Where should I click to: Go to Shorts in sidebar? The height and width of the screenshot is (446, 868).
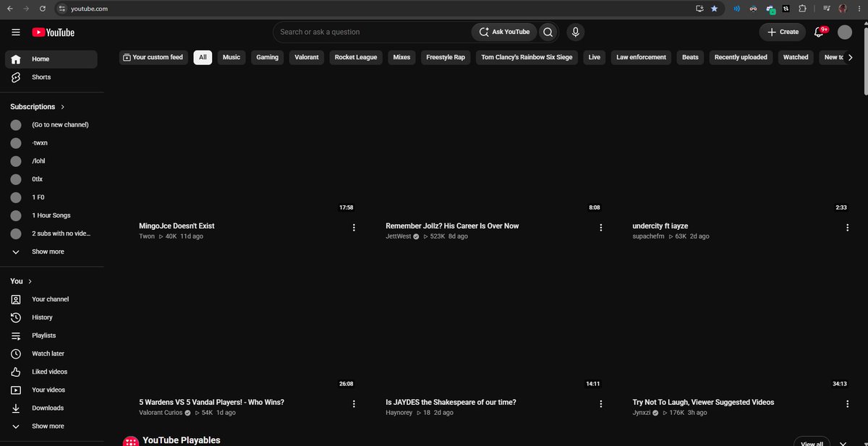[x=51, y=77]
